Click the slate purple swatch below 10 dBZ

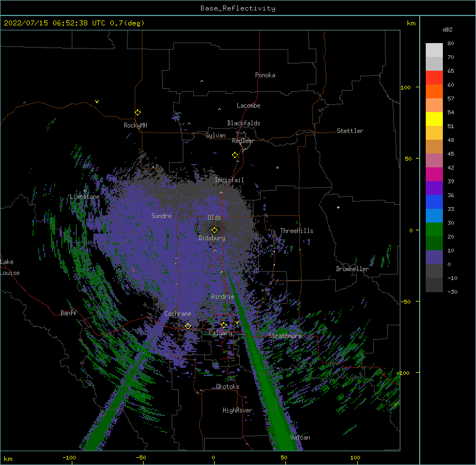(434, 257)
